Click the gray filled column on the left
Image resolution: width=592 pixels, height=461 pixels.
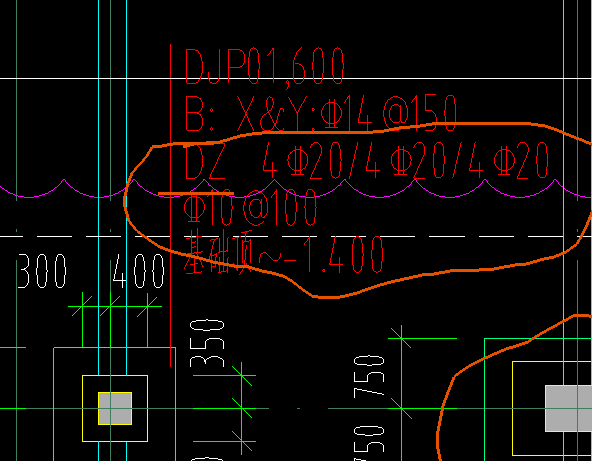pos(115,409)
